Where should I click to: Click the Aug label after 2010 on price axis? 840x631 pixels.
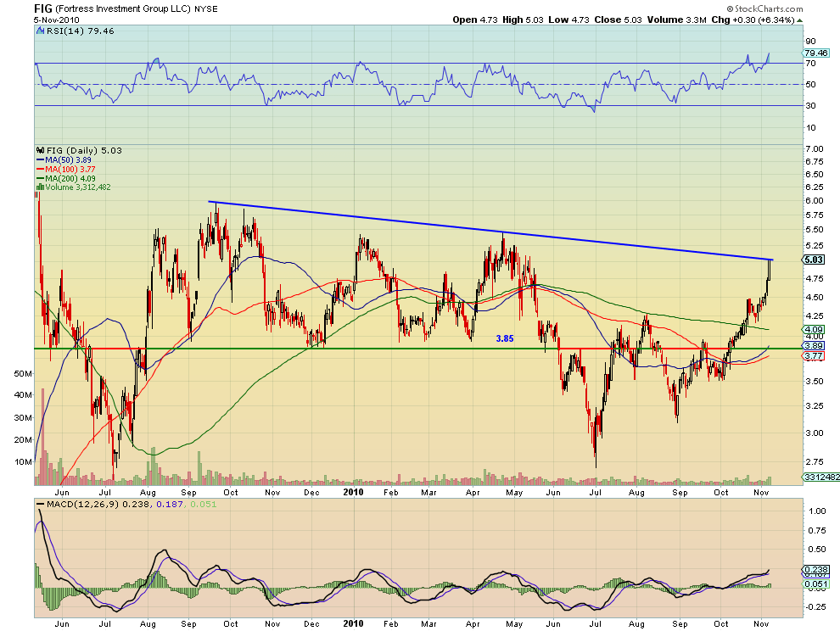point(636,493)
